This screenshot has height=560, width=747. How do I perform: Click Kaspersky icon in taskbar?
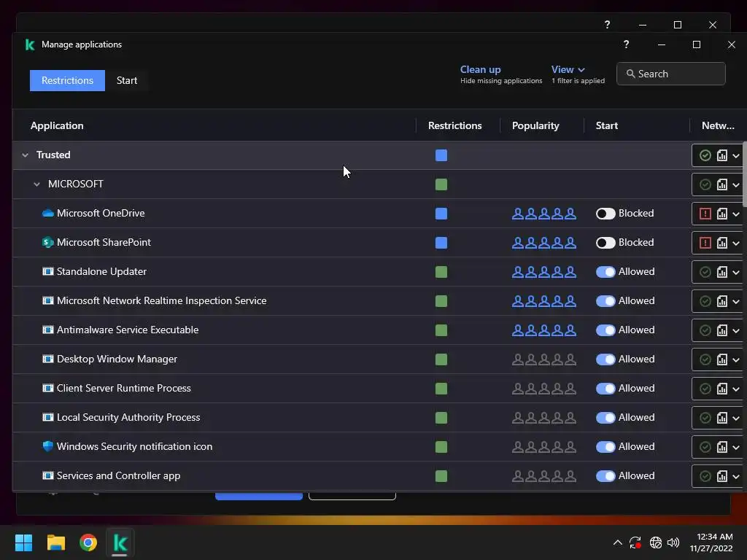coord(120,542)
